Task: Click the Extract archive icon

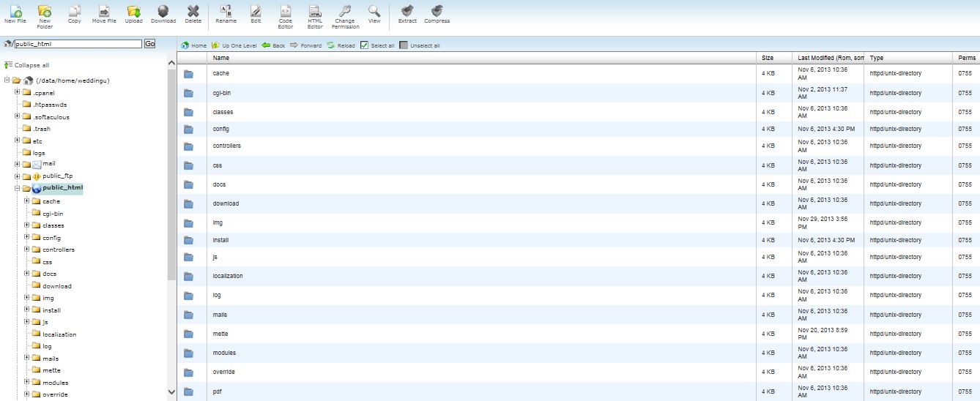Action: coord(407,12)
